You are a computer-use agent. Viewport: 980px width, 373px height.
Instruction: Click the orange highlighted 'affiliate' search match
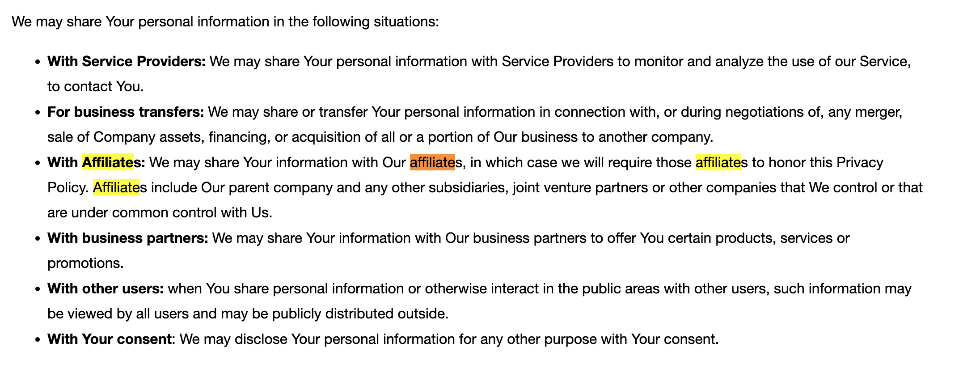click(x=432, y=162)
